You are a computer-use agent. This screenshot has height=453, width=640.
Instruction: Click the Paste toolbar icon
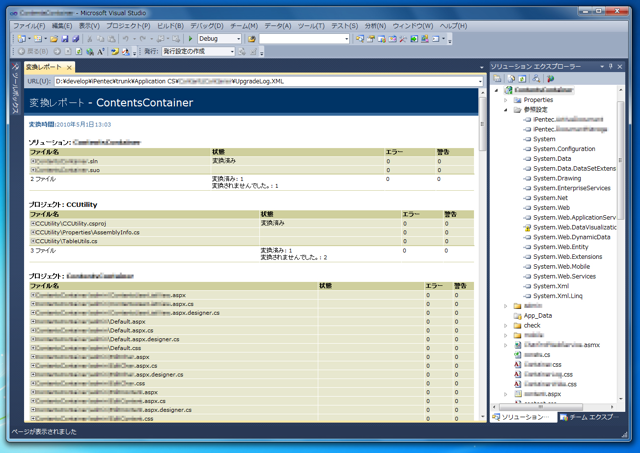coord(111,39)
